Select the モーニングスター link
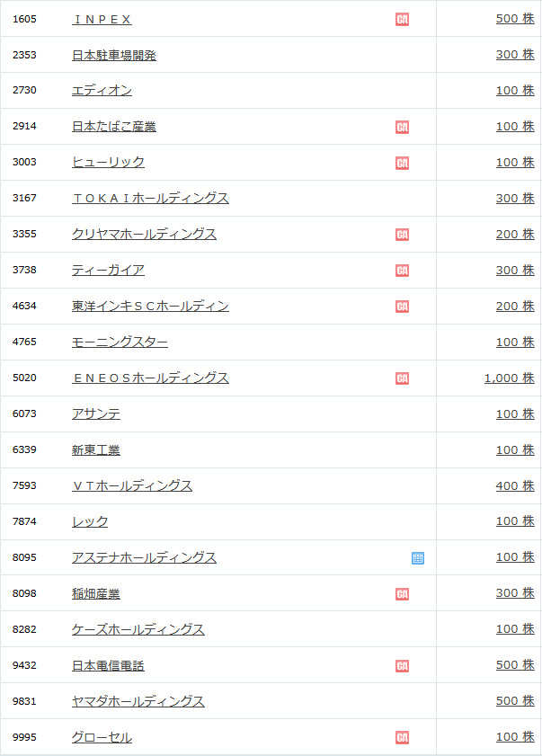The image size is (542, 756). click(120, 342)
